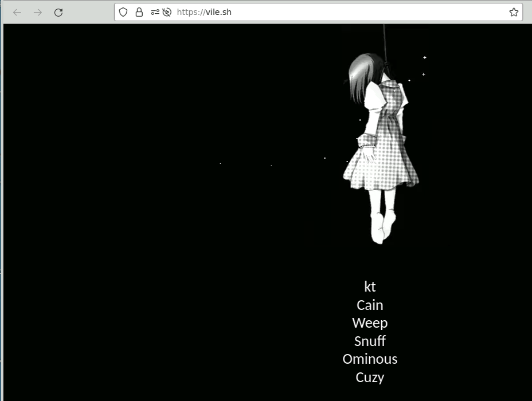The height and width of the screenshot is (401, 532).
Task: Click the blocked autoplay crossed-out icon
Action: click(167, 12)
